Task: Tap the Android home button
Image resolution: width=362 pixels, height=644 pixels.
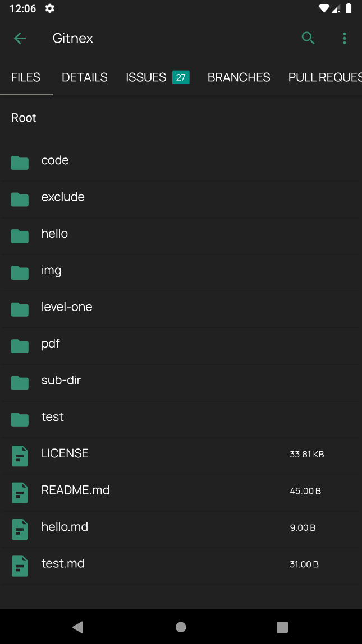Action: coord(181,627)
